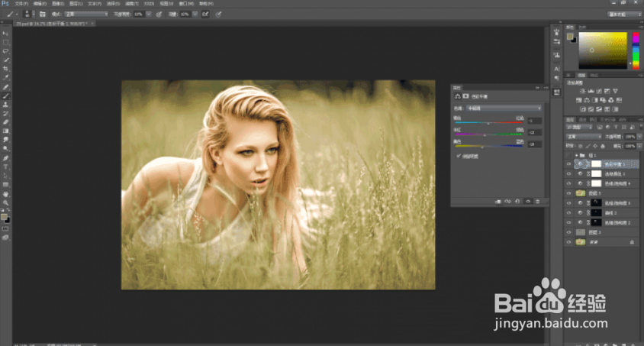Select the Pen tool
This screenshot has width=644, height=346.
[5, 158]
